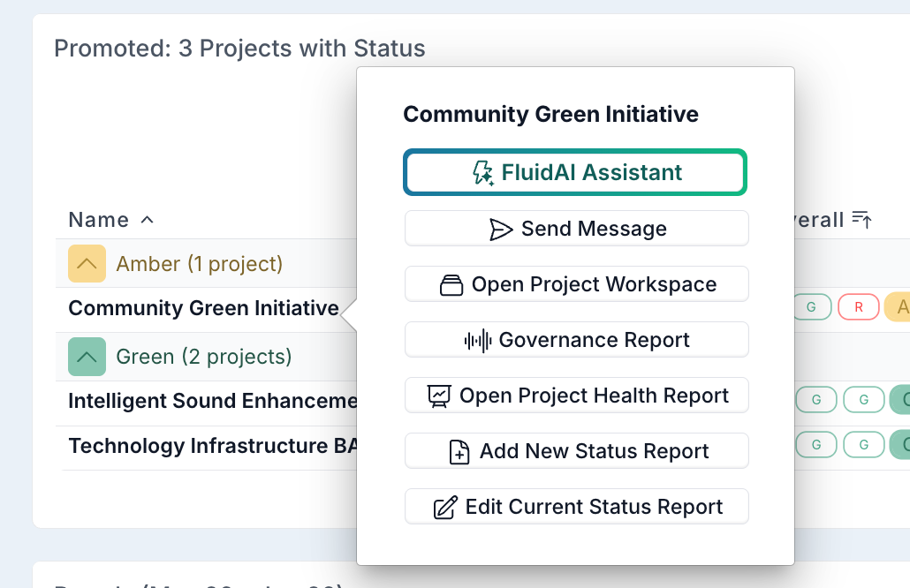Open the Technology Infrastructure project row
Viewport: 910px width, 588px height.
point(212,446)
